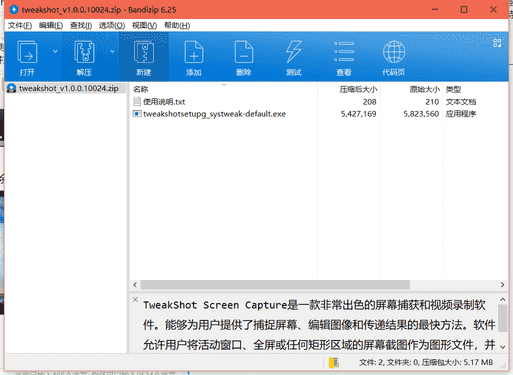Click the compressed size value 208
The image size is (513, 375).
point(369,102)
